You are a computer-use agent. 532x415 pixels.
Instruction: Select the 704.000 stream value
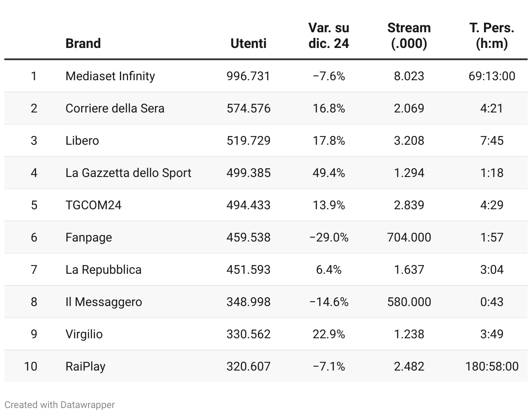(x=409, y=237)
